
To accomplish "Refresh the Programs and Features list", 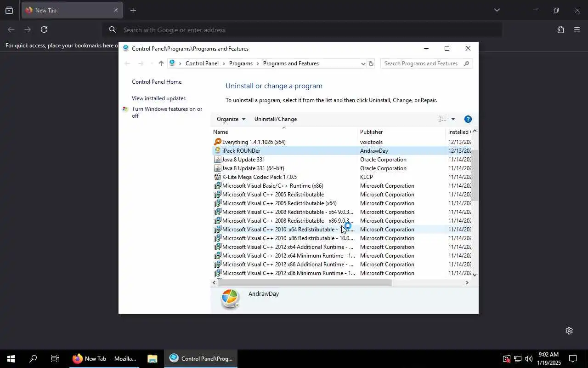I will click(371, 63).
